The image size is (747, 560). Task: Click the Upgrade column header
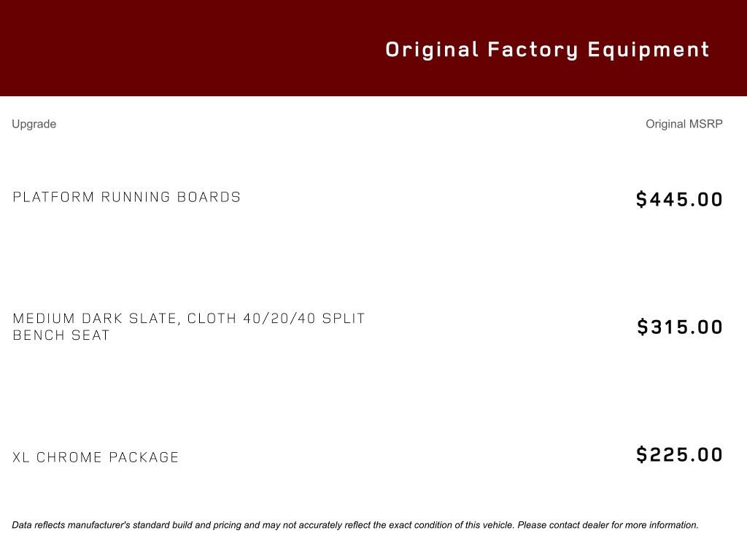click(x=34, y=124)
